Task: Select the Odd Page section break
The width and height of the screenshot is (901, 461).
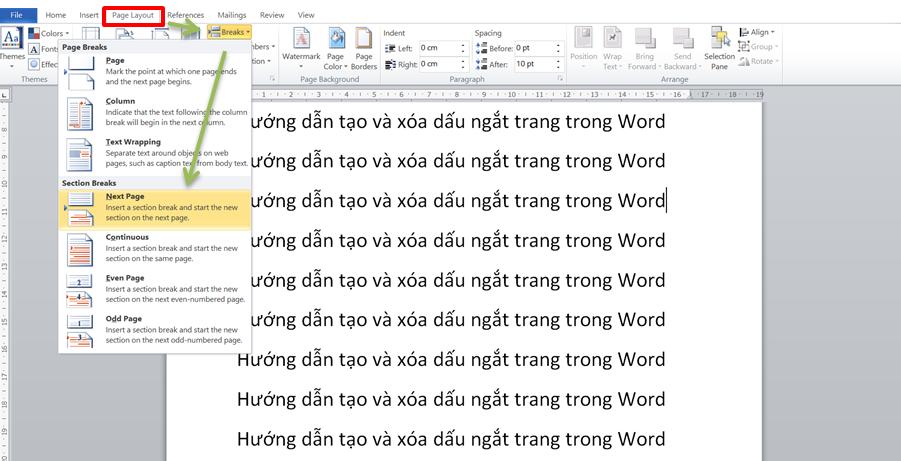Action: tap(155, 331)
